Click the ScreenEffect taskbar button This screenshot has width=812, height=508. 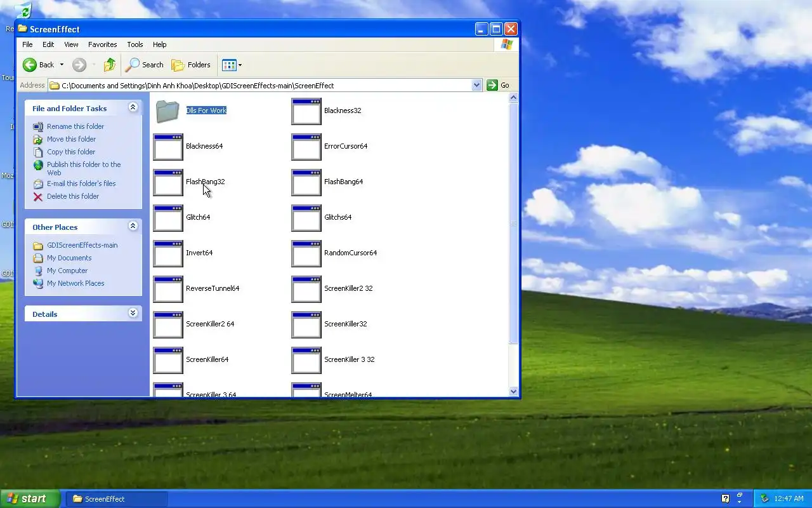[117, 498]
